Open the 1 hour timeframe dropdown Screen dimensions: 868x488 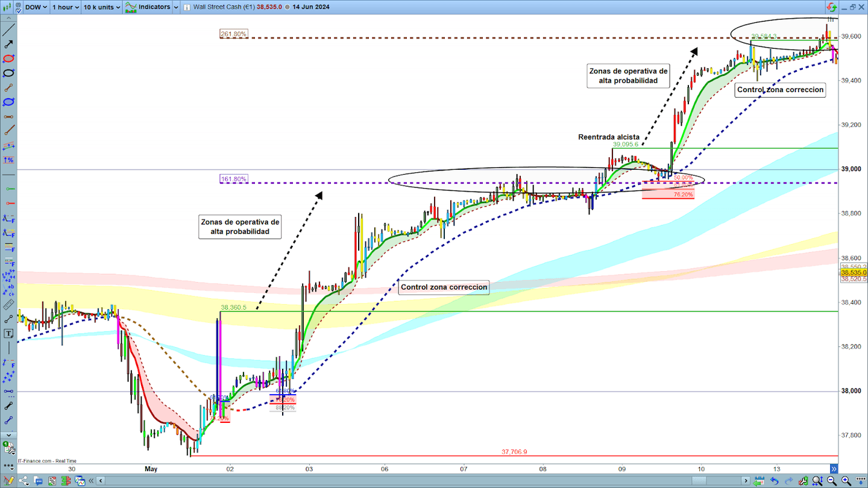(x=65, y=7)
